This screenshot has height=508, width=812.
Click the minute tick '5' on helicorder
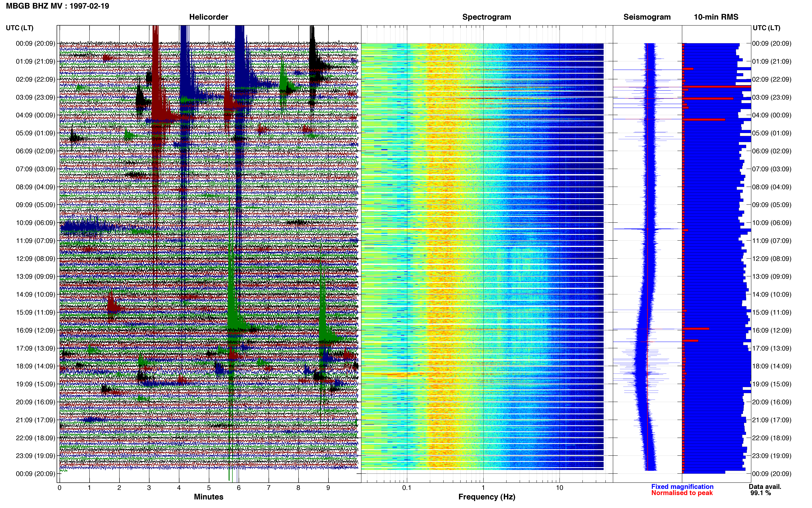209,487
